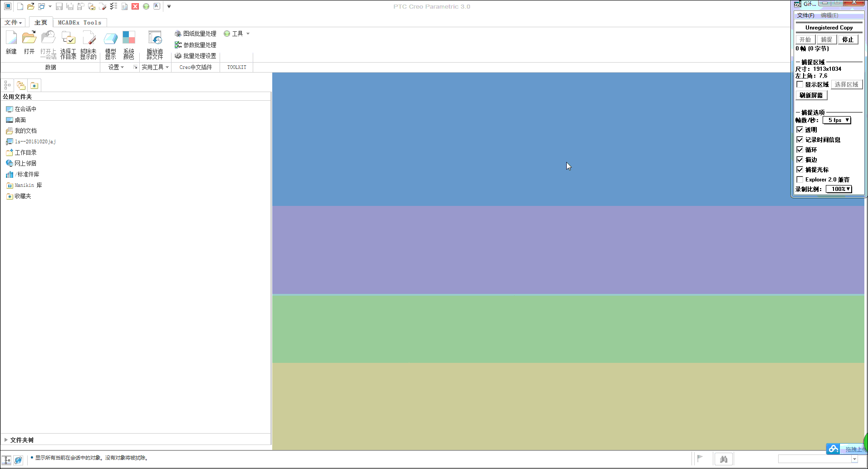This screenshot has height=469, width=868.
Task: Click quick access checklist icon
Action: point(113,6)
